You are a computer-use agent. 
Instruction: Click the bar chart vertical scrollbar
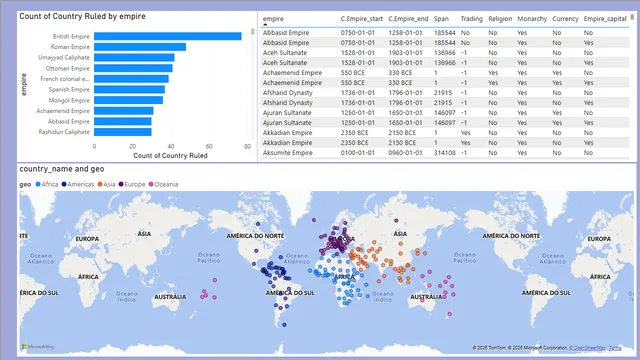(253, 31)
